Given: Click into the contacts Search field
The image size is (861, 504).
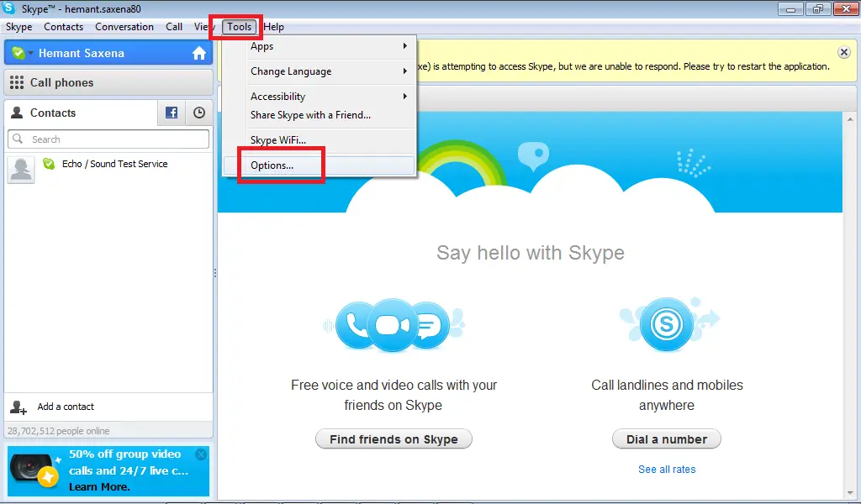Looking at the screenshot, I should (x=108, y=139).
